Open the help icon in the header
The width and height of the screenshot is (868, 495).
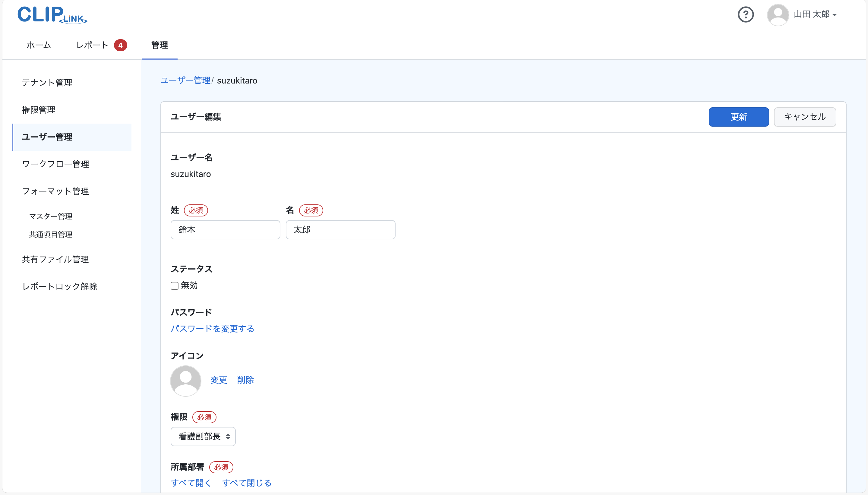pyautogui.click(x=746, y=14)
